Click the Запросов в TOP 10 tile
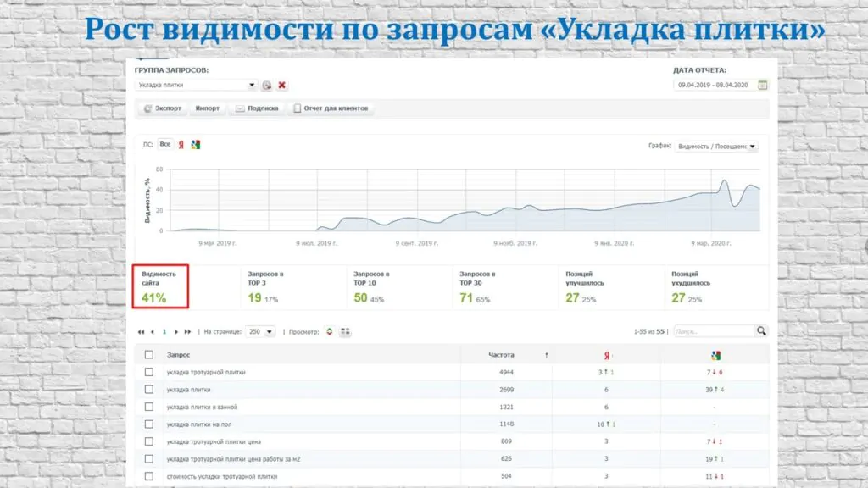 (400, 287)
